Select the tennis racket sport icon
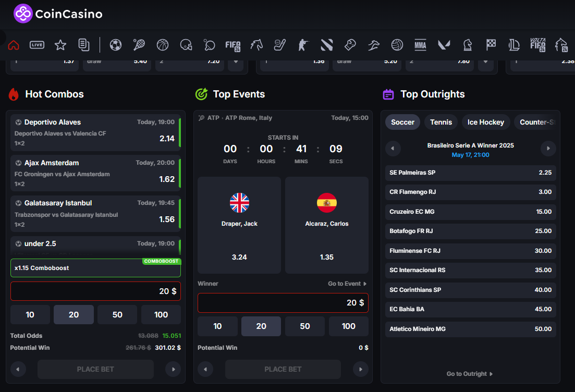 click(x=139, y=45)
